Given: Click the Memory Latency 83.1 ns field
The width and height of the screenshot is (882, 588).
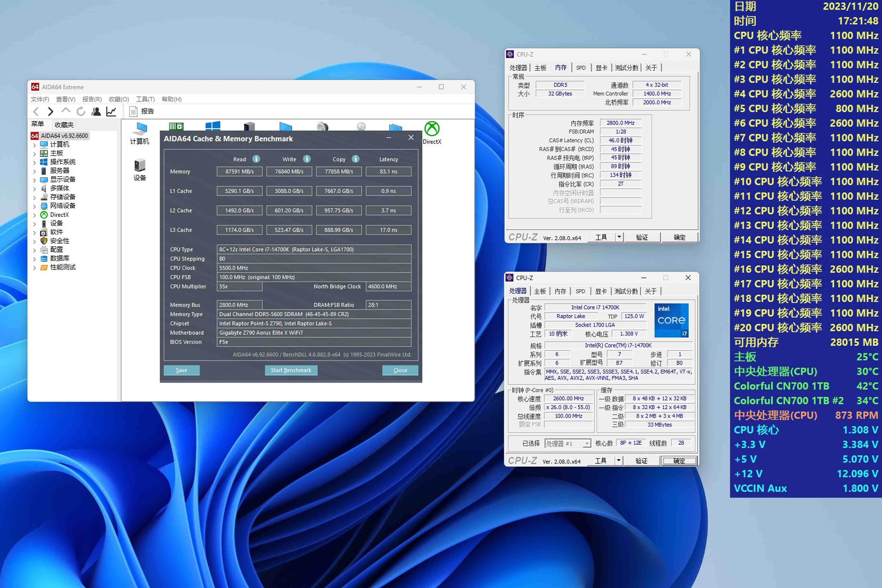Looking at the screenshot, I should [x=389, y=171].
